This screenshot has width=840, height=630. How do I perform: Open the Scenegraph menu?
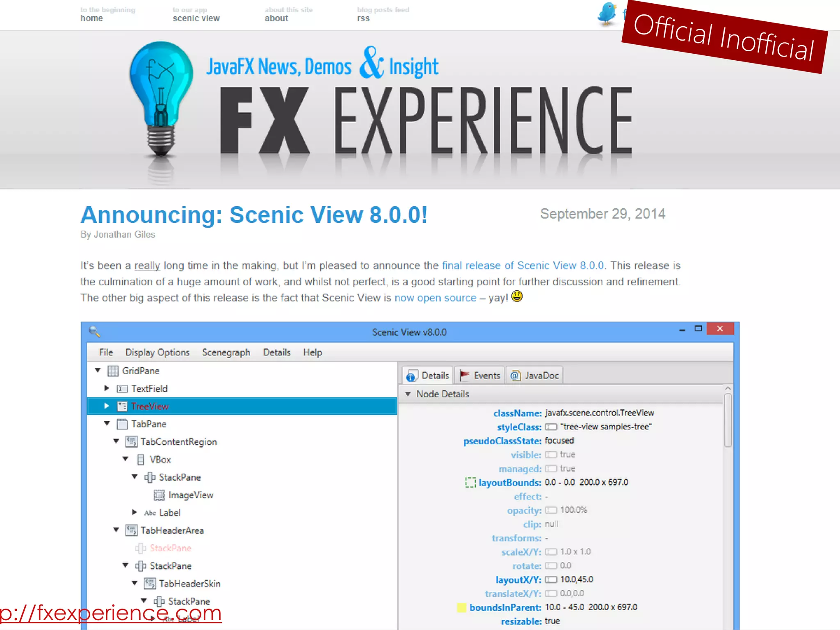pyautogui.click(x=226, y=352)
